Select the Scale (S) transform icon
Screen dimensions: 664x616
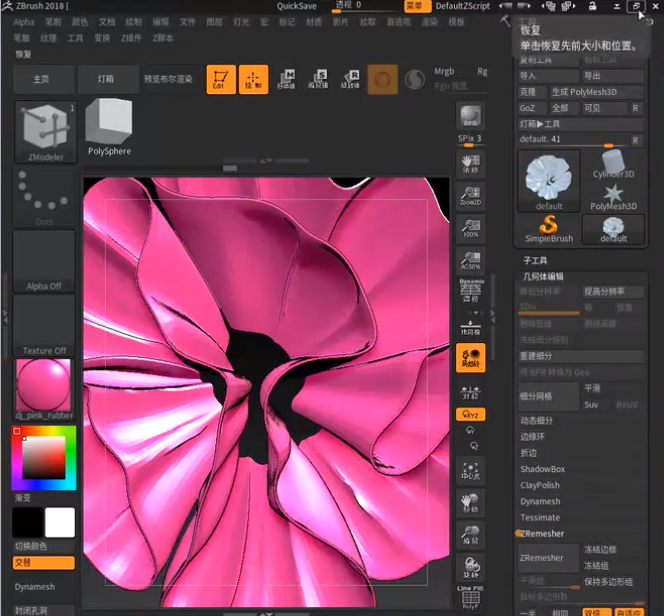(318, 79)
